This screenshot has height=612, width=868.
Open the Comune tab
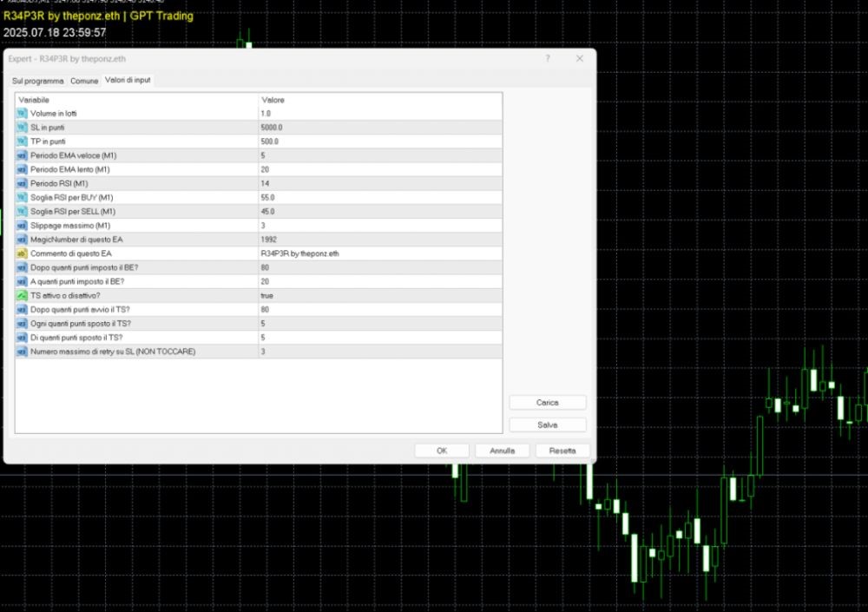click(x=84, y=81)
